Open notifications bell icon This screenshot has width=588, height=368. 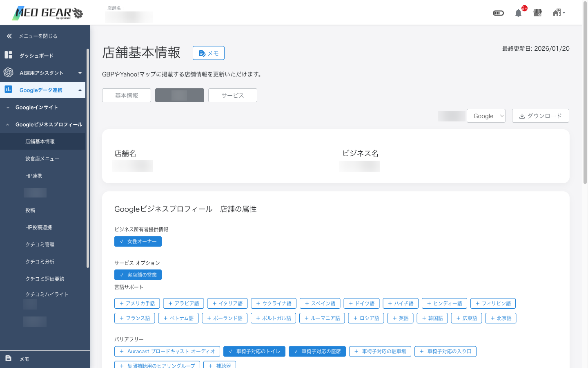(x=518, y=13)
